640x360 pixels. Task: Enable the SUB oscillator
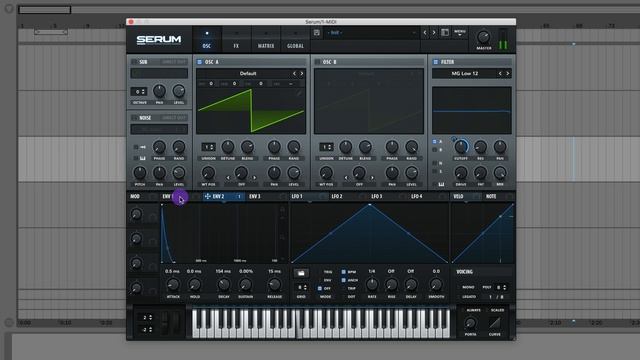134,62
